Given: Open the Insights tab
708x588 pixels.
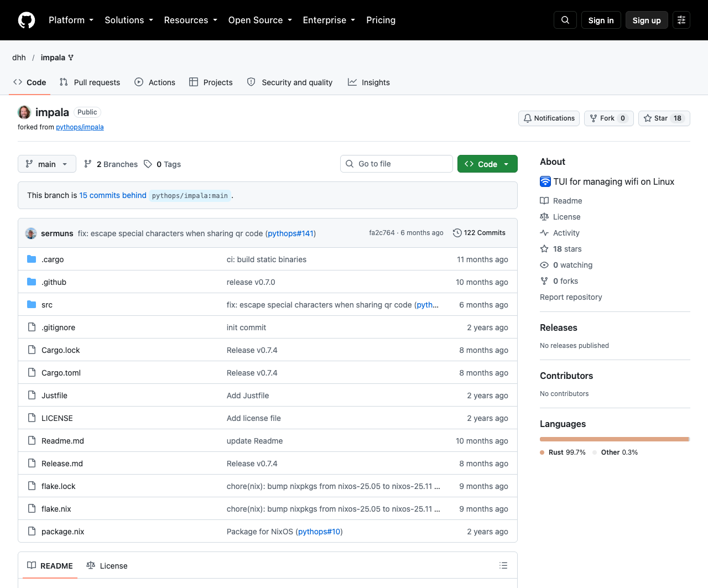Looking at the screenshot, I should pyautogui.click(x=369, y=82).
